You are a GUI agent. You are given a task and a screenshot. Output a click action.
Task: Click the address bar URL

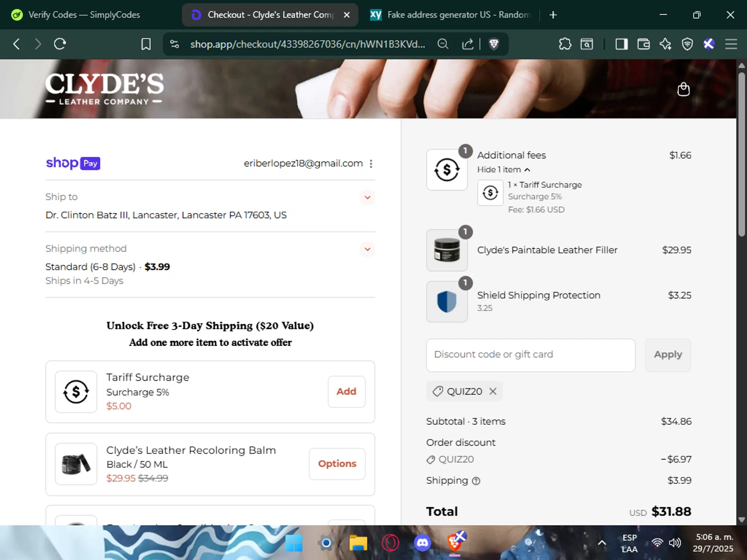coord(308,44)
